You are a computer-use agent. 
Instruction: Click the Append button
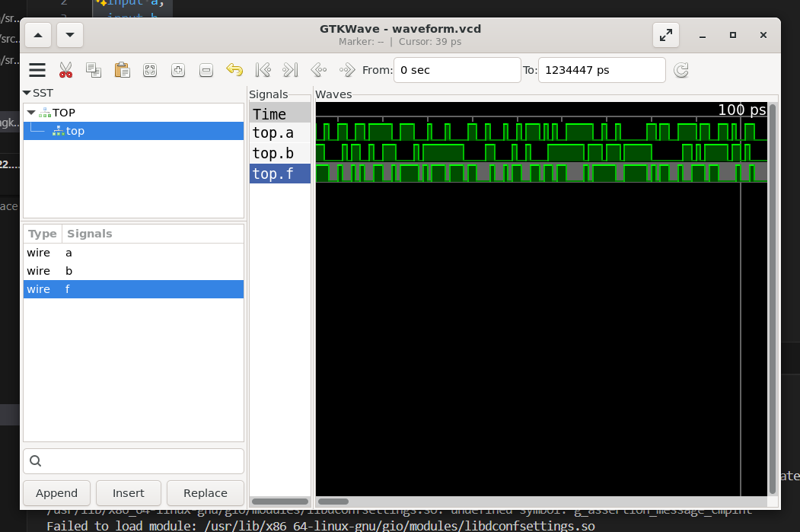(56, 493)
